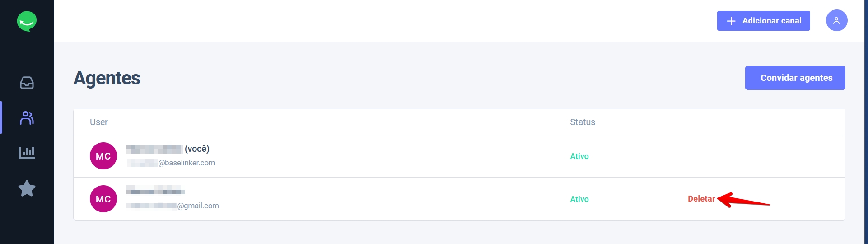Select the agent name marked (você)

click(168, 149)
